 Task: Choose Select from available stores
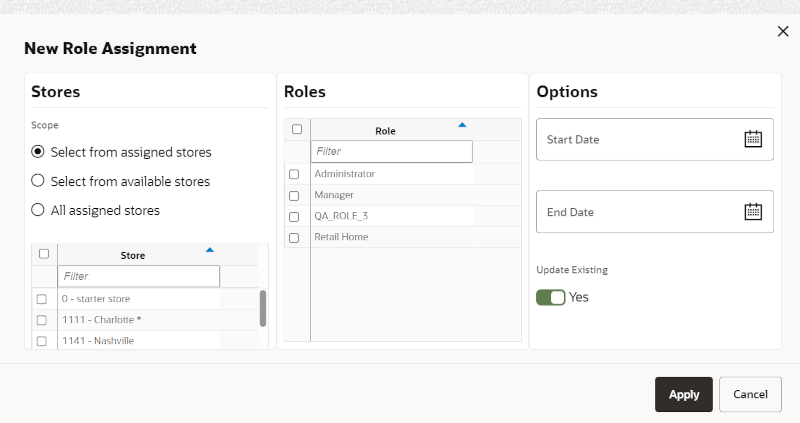[38, 181]
